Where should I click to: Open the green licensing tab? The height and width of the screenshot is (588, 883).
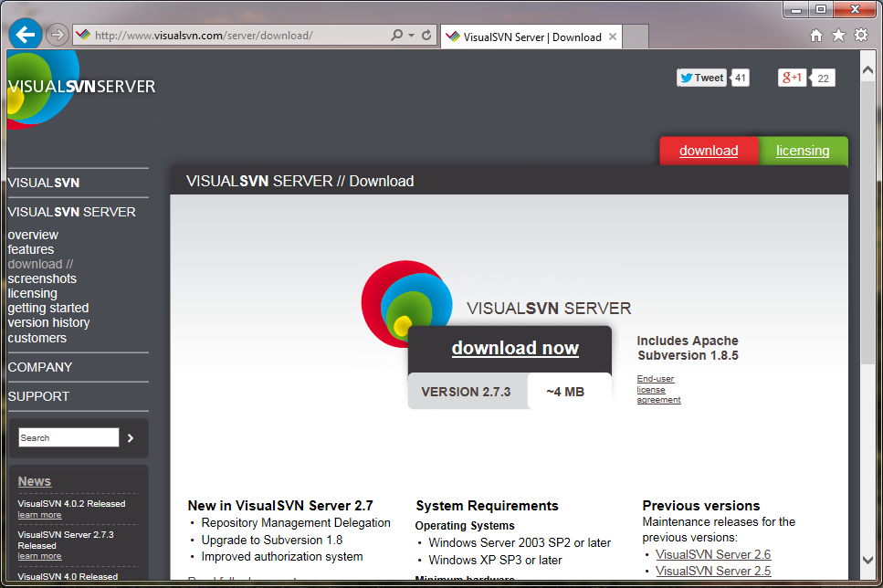tap(803, 151)
